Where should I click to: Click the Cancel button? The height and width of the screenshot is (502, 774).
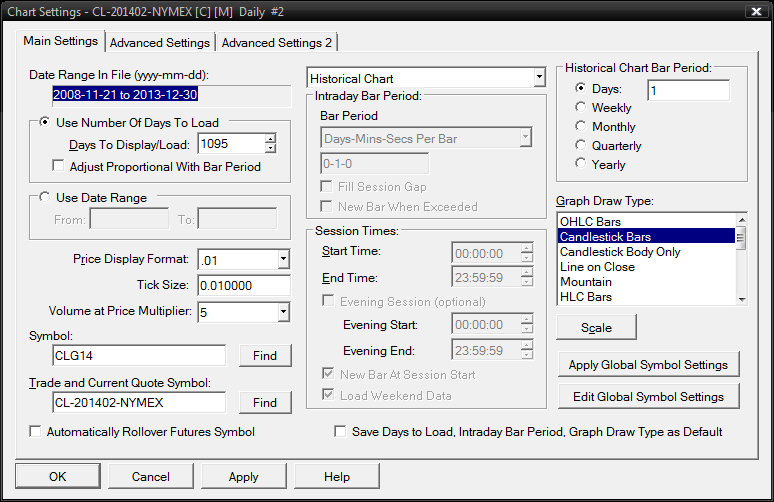(151, 476)
